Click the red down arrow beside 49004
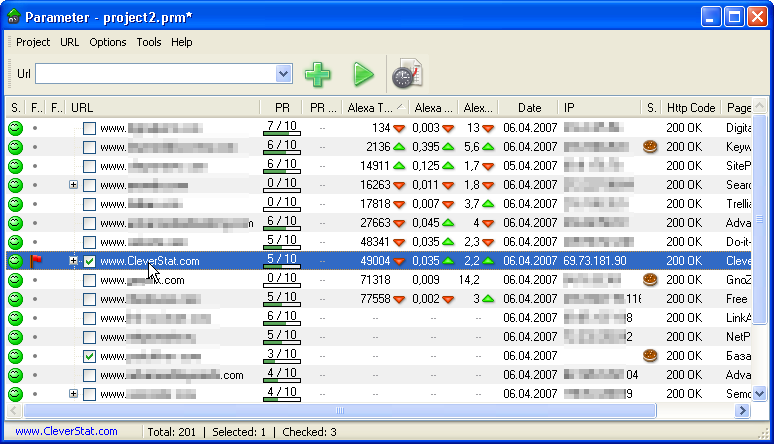The height and width of the screenshot is (444, 774). coord(399,261)
